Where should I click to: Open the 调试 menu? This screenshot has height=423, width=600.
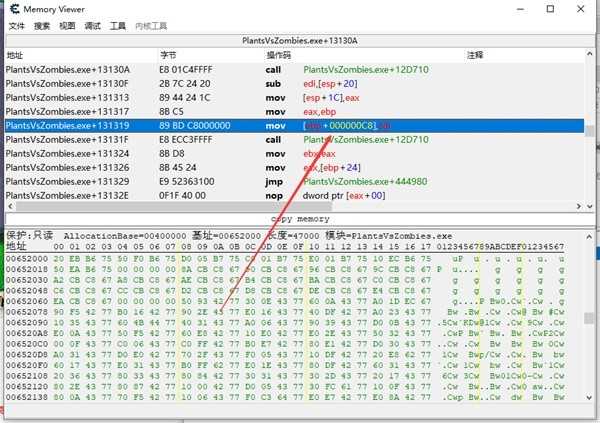tap(93, 26)
